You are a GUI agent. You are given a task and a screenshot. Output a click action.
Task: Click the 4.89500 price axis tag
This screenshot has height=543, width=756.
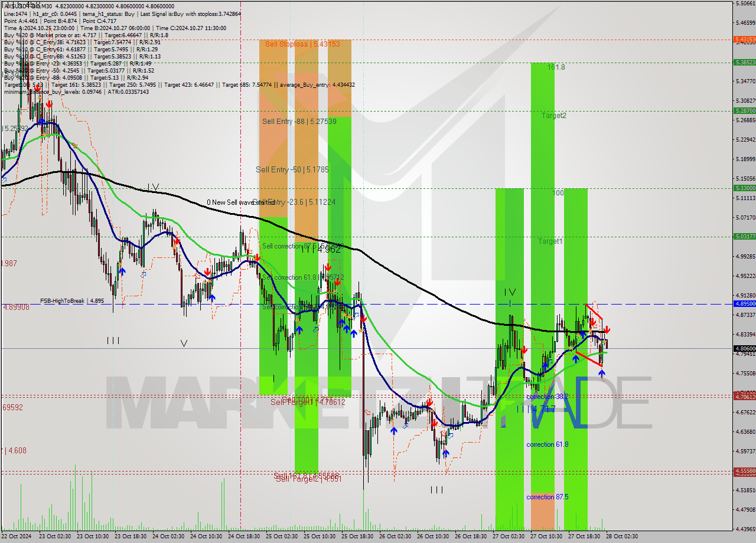(744, 303)
